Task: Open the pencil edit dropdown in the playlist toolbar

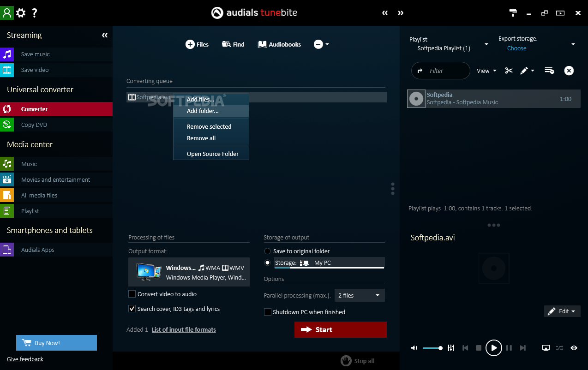Action: [527, 71]
